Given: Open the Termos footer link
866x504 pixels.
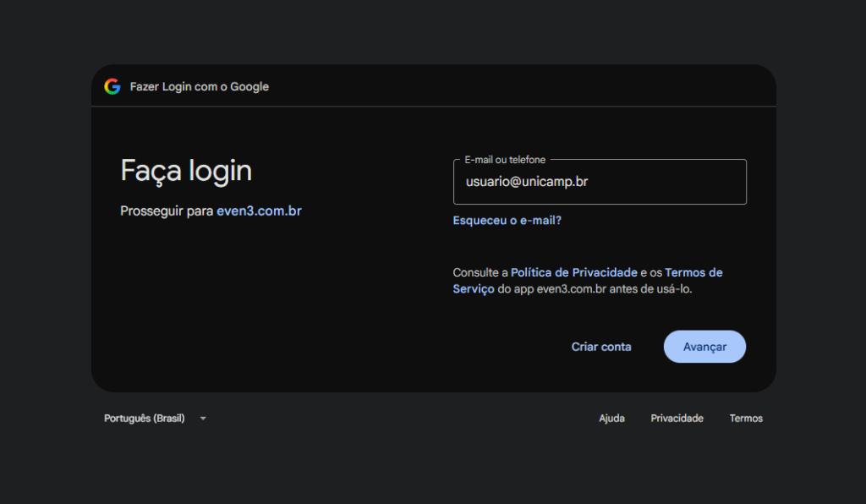Looking at the screenshot, I should point(746,419).
